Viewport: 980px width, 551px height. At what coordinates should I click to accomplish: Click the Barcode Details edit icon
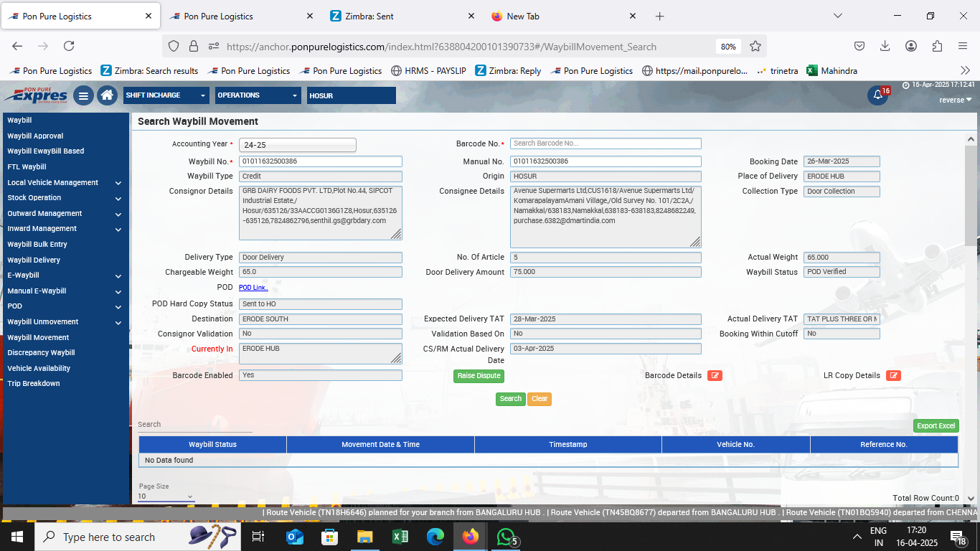click(715, 375)
